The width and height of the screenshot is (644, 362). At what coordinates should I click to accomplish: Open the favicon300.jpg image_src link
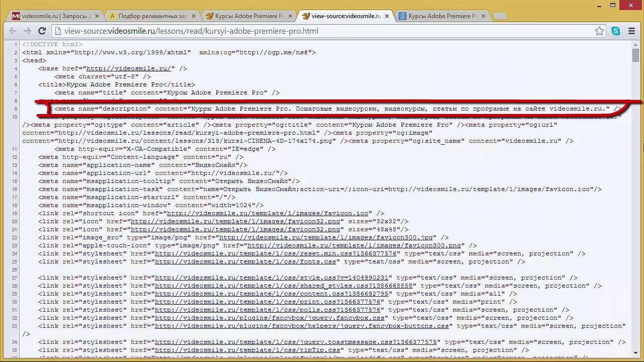pos(326,237)
